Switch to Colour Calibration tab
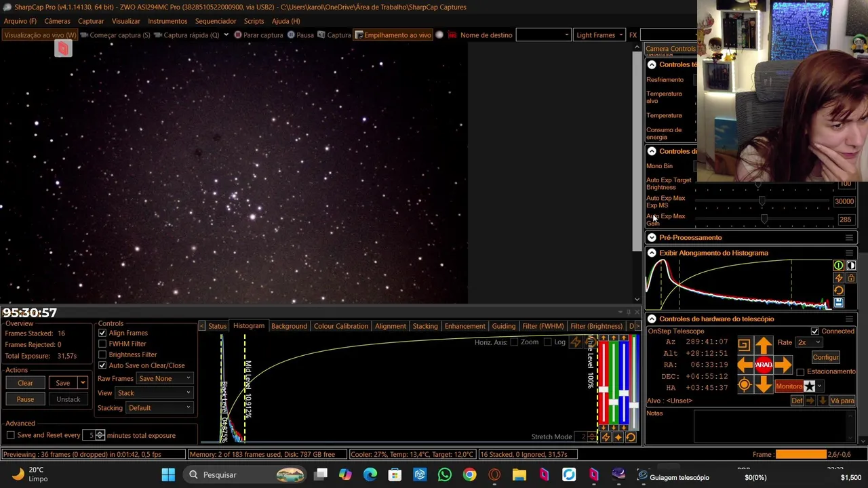868x488 pixels. pos(341,326)
